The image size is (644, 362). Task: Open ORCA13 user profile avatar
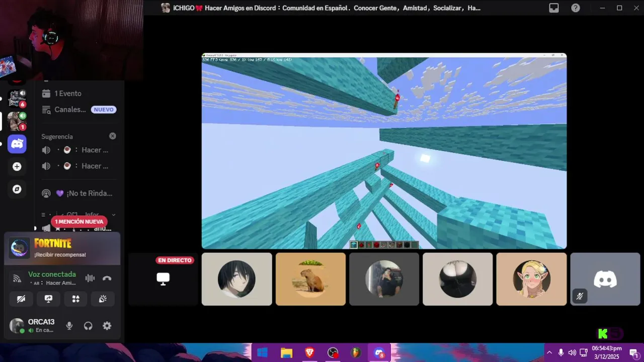tap(17, 326)
